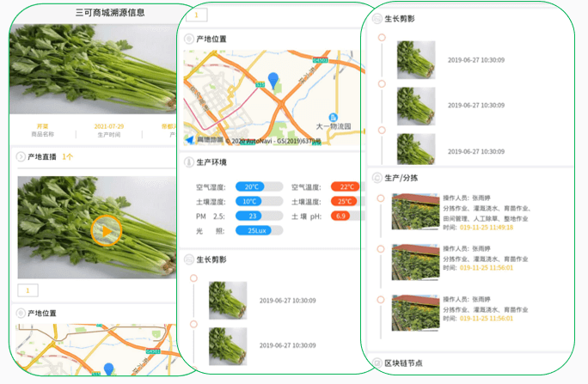Image resolution: width=588 pixels, height=384 pixels.
Task: Click the 芹菜 product name label
Action: click(42, 126)
